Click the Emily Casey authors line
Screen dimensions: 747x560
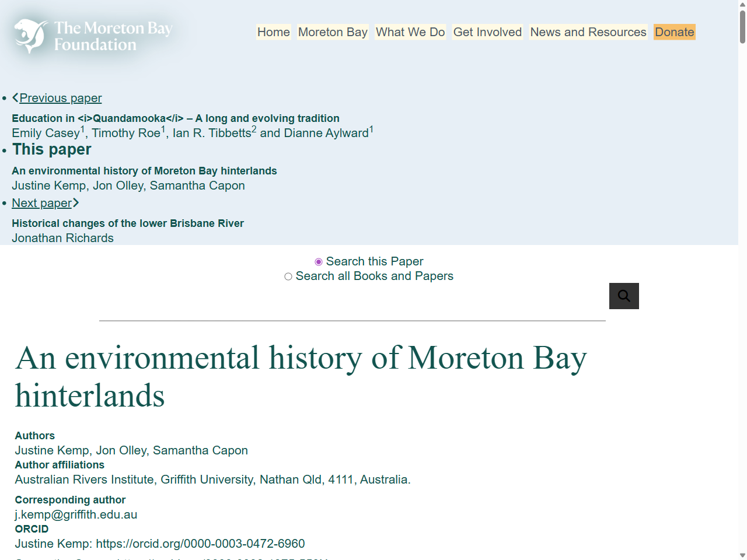193,132
